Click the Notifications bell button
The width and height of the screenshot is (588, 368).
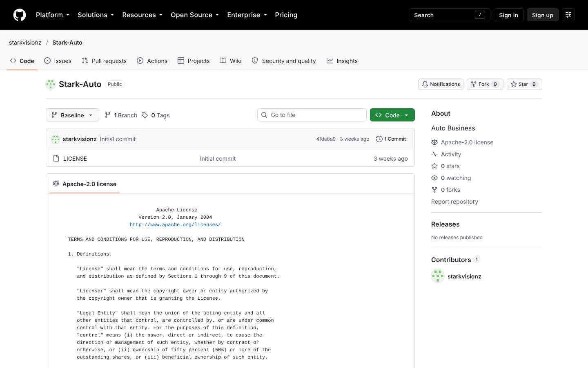point(441,84)
